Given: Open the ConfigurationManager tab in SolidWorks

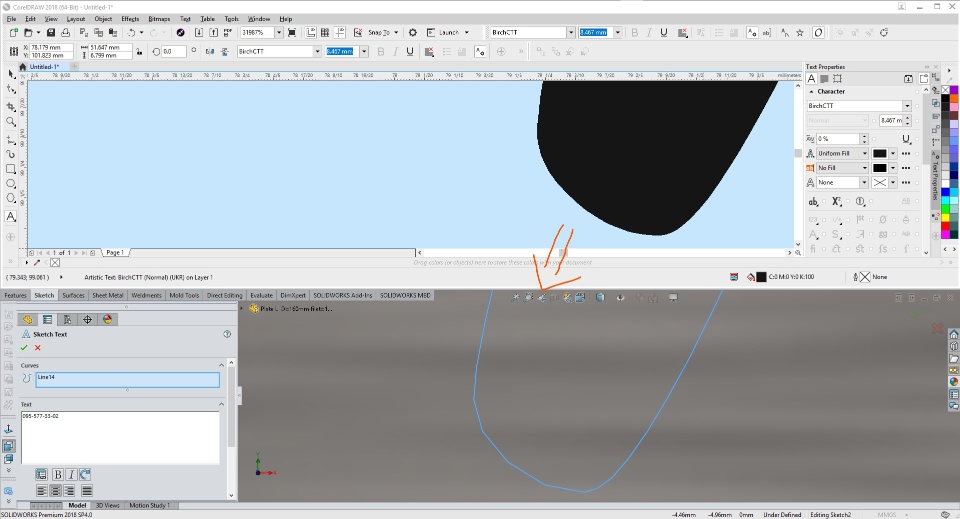Looking at the screenshot, I should coord(67,319).
